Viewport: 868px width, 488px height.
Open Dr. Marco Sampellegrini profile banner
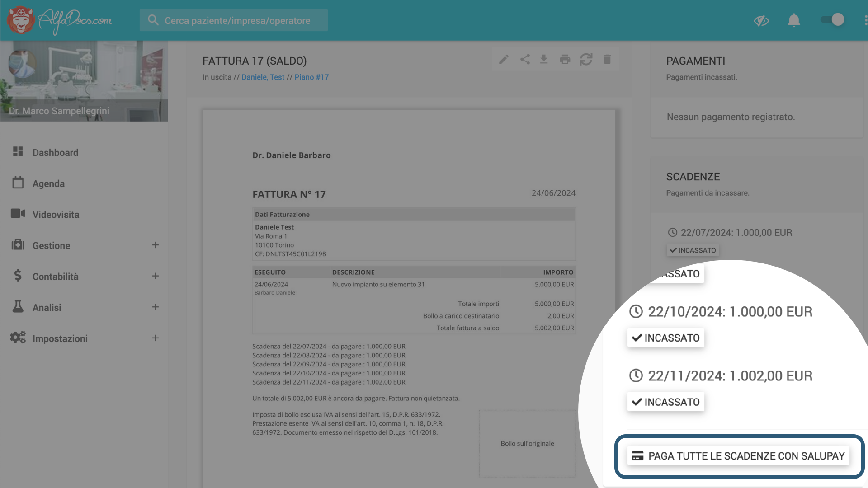84,81
